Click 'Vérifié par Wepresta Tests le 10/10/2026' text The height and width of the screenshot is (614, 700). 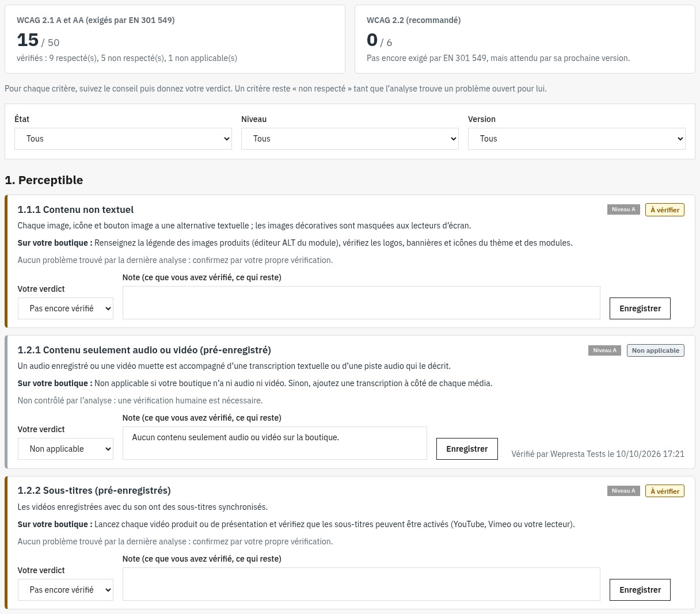598,454
